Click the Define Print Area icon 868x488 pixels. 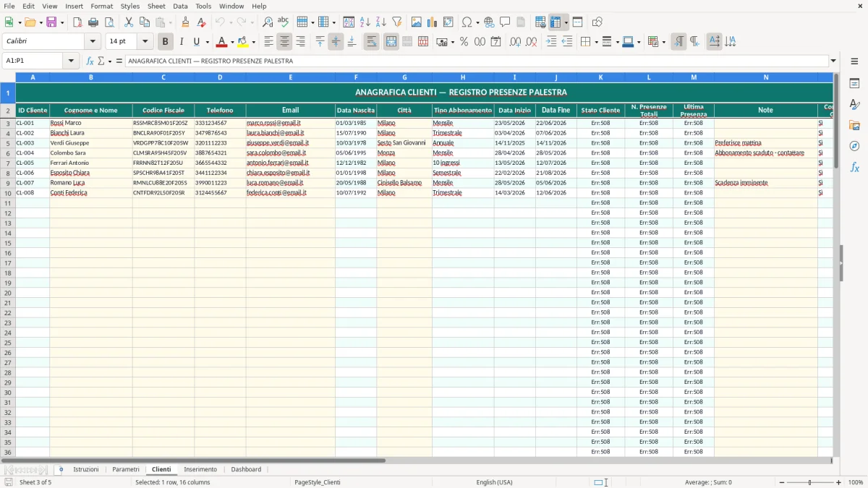click(x=540, y=22)
